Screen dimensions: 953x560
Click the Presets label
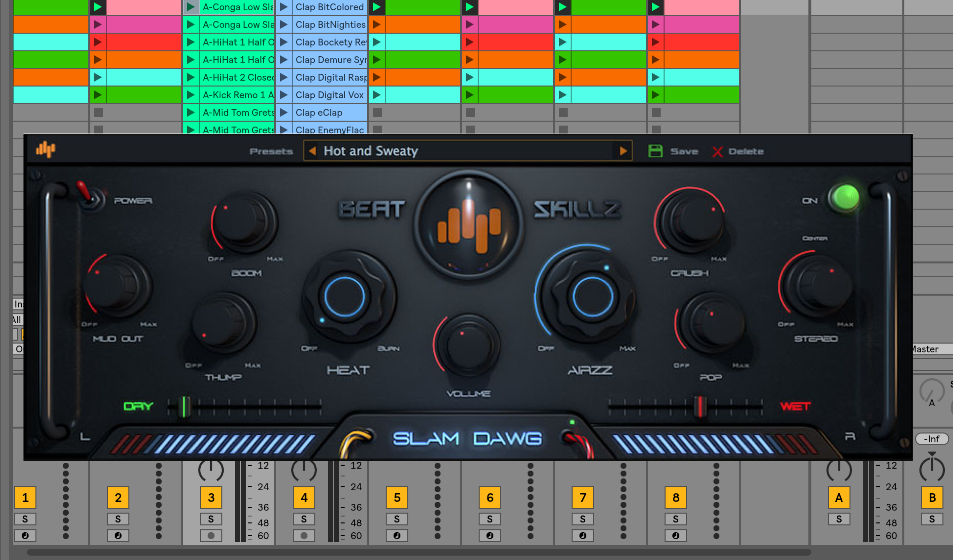coord(271,151)
